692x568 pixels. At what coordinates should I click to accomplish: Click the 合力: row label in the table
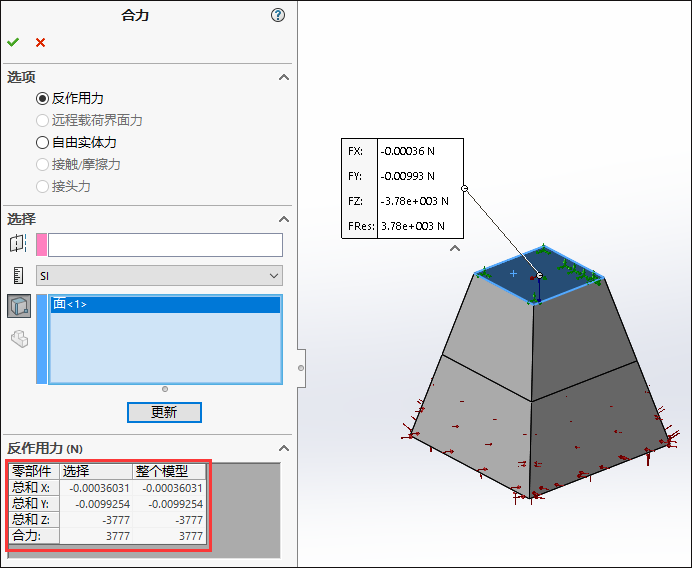point(34,535)
